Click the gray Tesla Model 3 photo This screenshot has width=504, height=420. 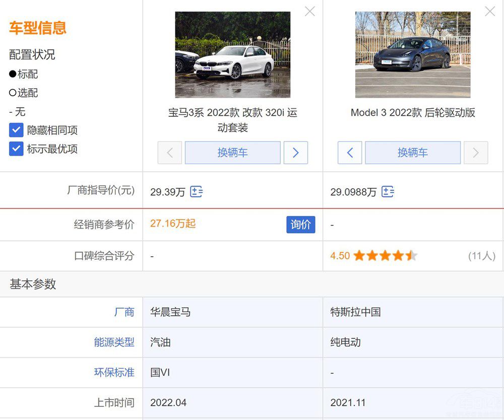point(412,54)
